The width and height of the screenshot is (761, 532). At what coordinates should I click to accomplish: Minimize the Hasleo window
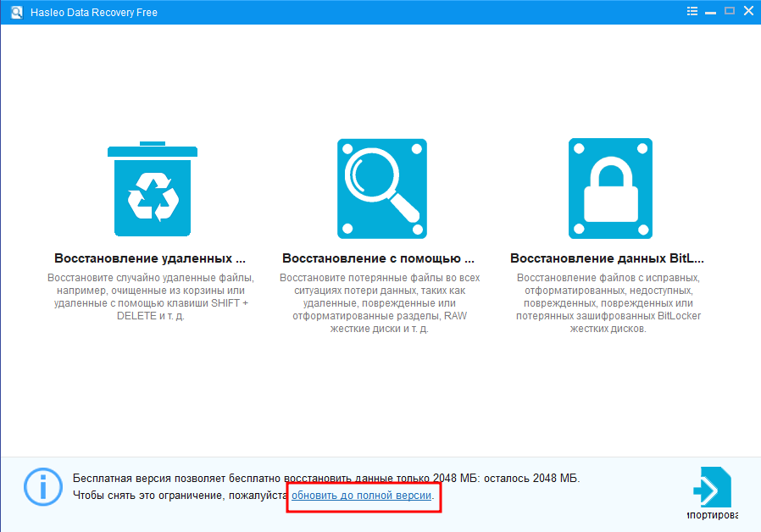(x=710, y=12)
